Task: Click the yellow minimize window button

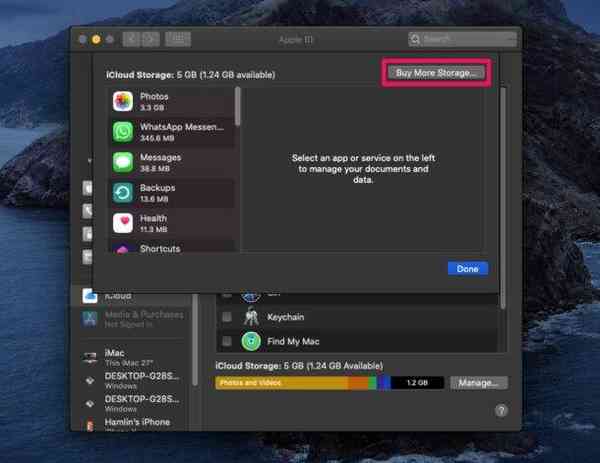Action: click(96, 39)
